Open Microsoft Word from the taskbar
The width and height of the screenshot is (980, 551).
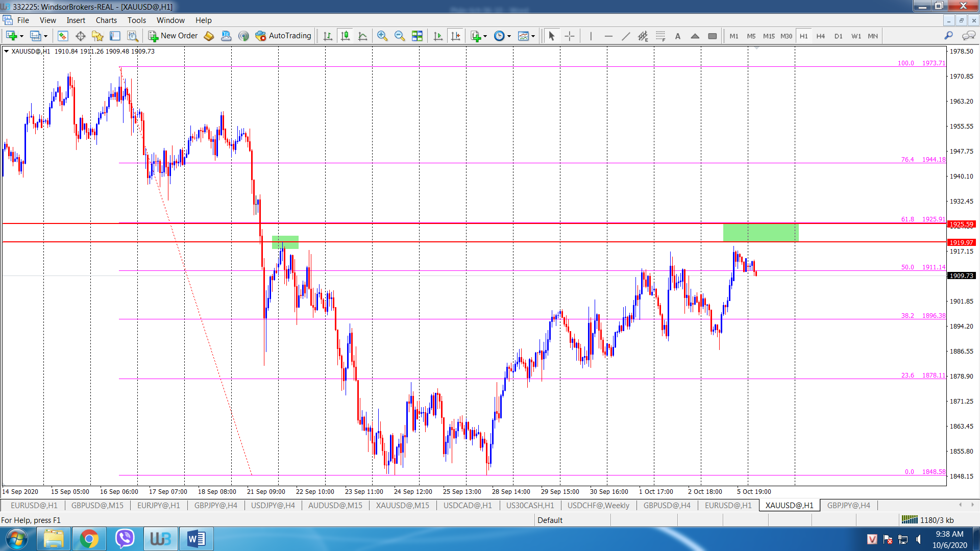[196, 539]
